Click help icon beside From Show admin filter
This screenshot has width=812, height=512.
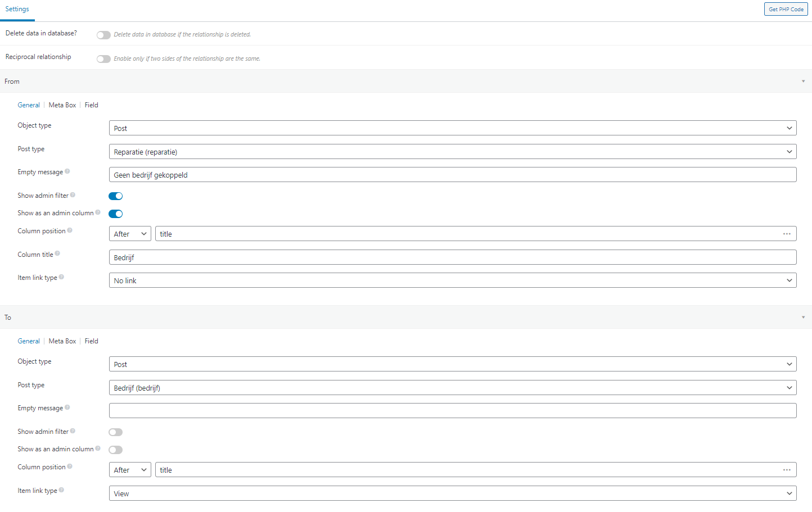click(73, 195)
